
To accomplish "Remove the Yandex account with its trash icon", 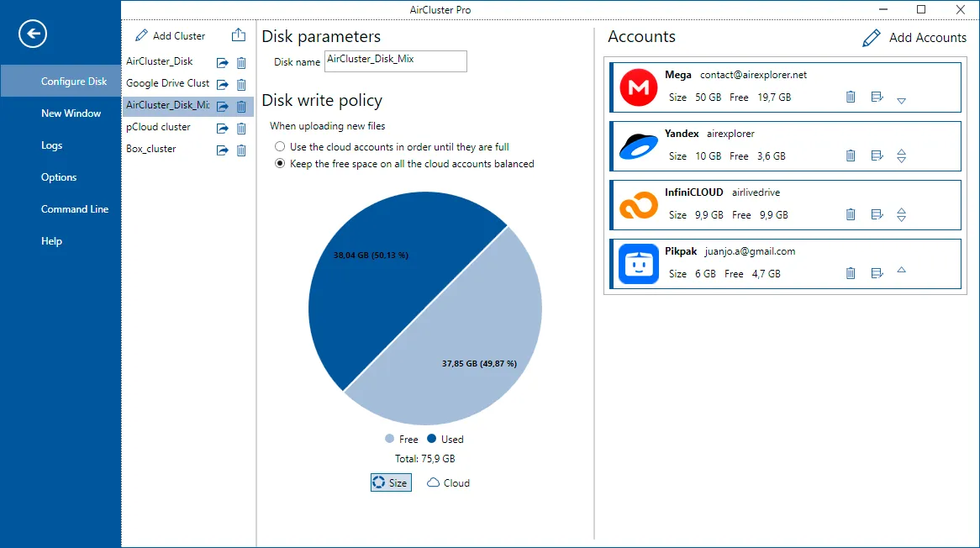I will (851, 155).
